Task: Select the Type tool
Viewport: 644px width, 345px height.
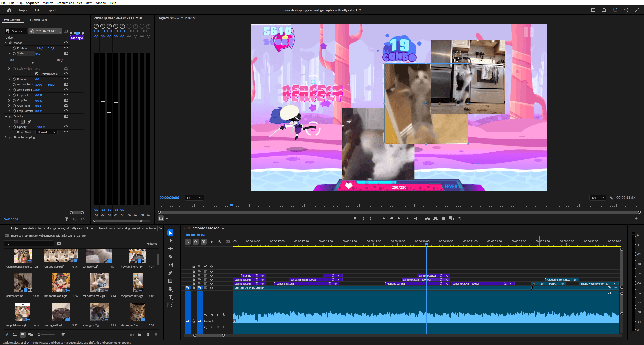Action: point(170,297)
